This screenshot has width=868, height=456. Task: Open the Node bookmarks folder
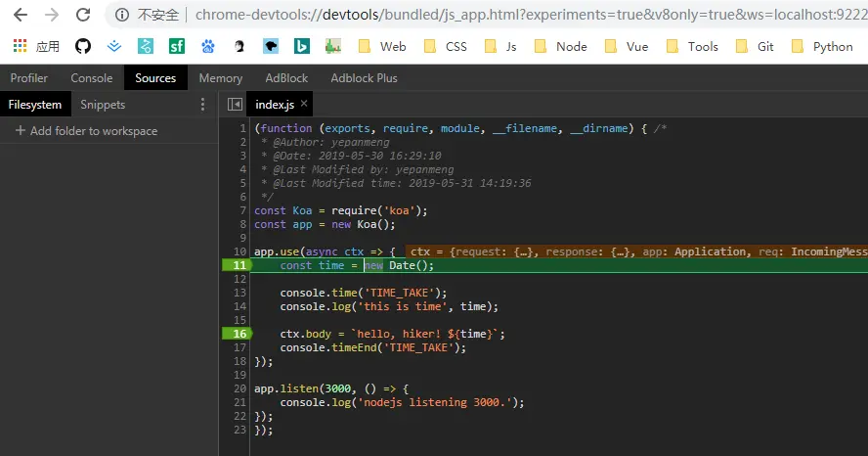[560, 47]
